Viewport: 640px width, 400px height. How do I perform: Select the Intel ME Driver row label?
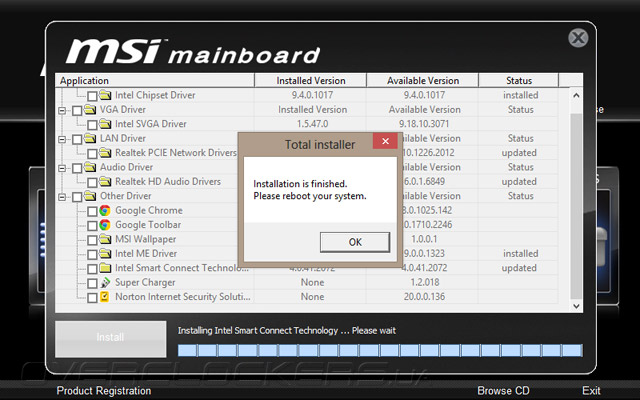point(146,253)
